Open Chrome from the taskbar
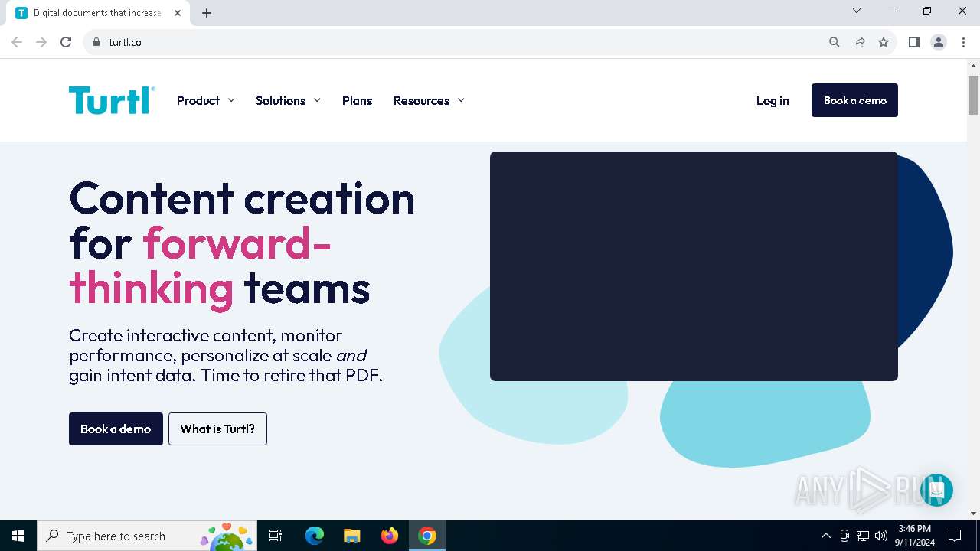 click(x=427, y=536)
